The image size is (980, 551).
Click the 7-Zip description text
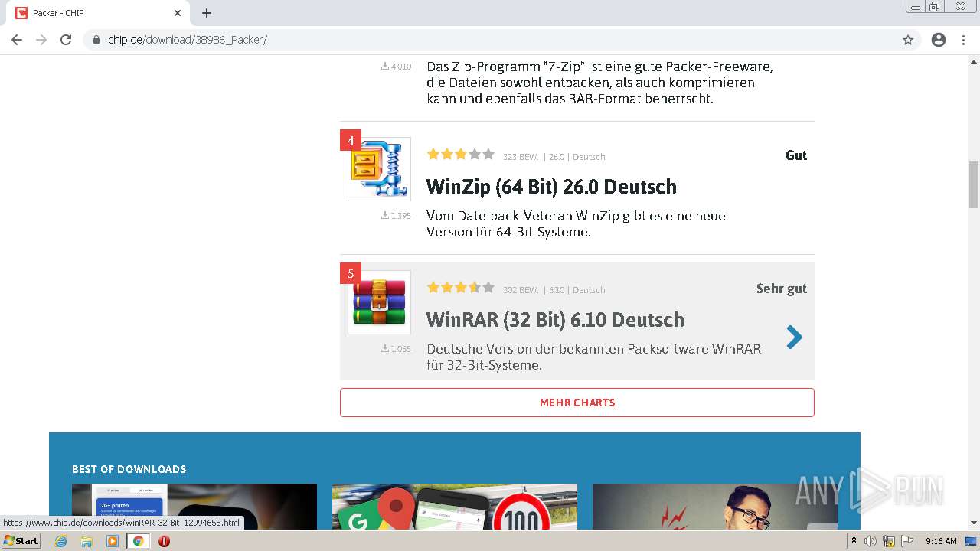[599, 83]
